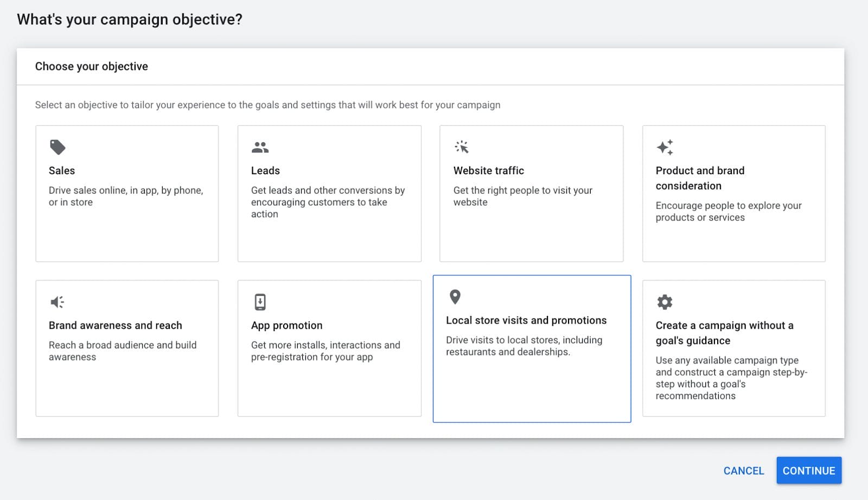Choose the Website traffic objective title
The image size is (868, 500).
[489, 170]
